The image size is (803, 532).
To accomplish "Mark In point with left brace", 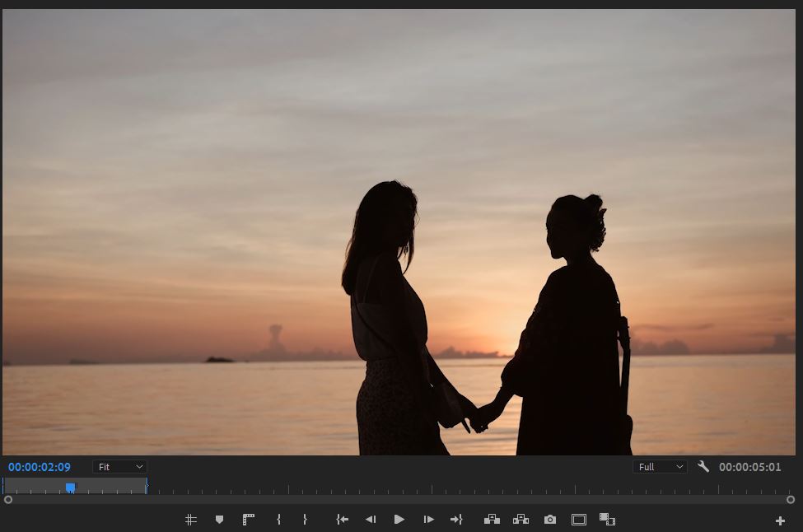I will tap(278, 520).
